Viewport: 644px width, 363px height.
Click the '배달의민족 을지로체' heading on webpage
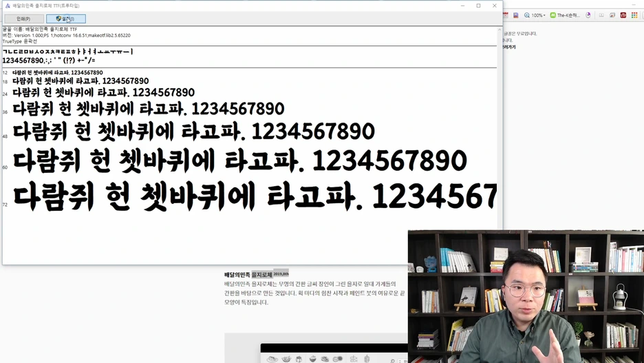coord(248,274)
